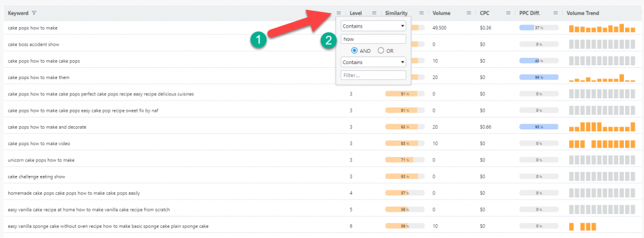The height and width of the screenshot is (238, 644).
Task: Open the PPC Diff. column menu icon
Action: 555,13
